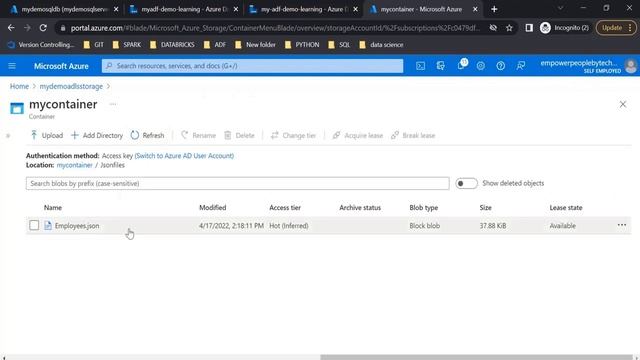Viewport: 640px width, 360px height.
Task: Go to mycontainer location link
Action: click(x=74, y=165)
